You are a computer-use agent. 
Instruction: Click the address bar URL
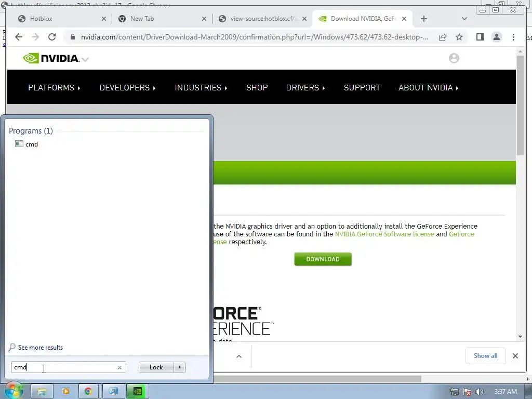click(x=255, y=37)
